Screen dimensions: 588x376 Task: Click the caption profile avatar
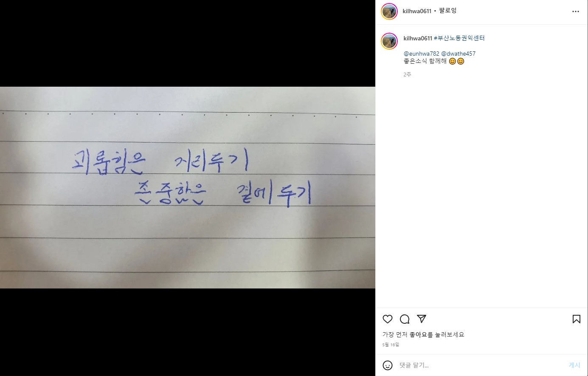tap(389, 41)
